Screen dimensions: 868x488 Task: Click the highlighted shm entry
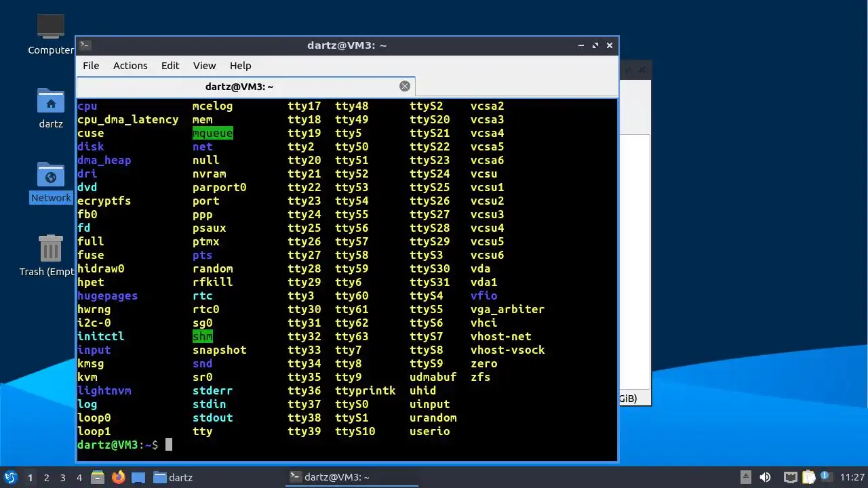click(203, 336)
